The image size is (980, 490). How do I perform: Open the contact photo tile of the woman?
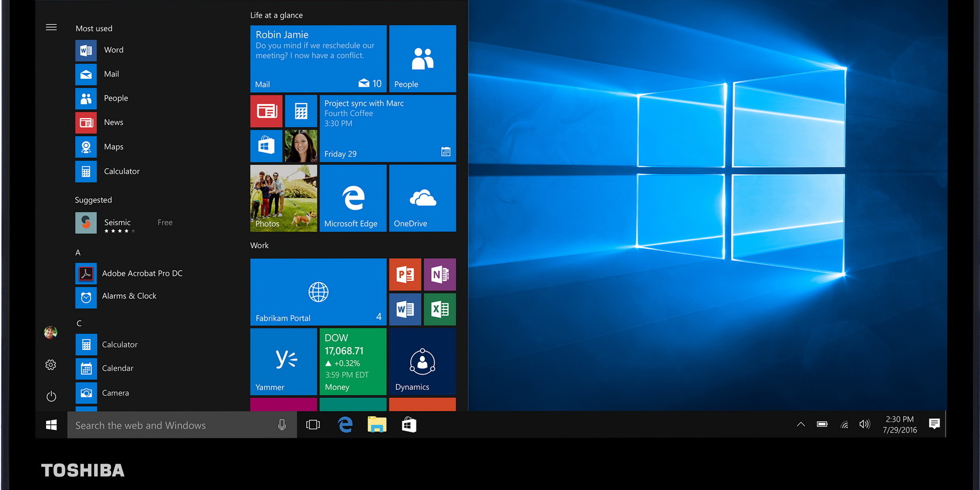(x=301, y=146)
